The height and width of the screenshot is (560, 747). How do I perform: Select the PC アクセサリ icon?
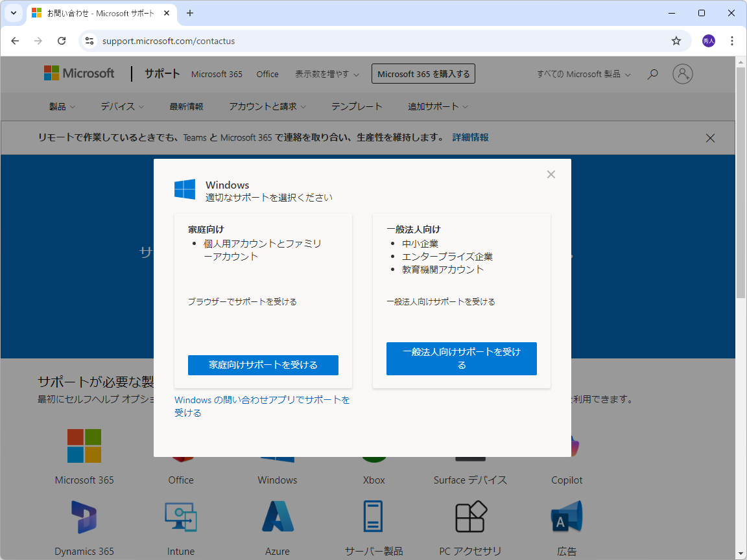469,517
